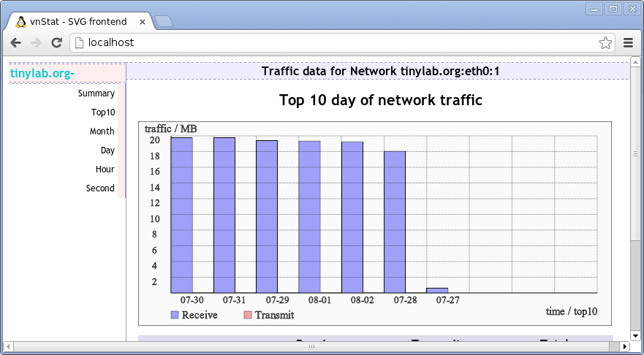Click the tinylab.org- interface heading
The image size is (644, 355).
pyautogui.click(x=42, y=73)
